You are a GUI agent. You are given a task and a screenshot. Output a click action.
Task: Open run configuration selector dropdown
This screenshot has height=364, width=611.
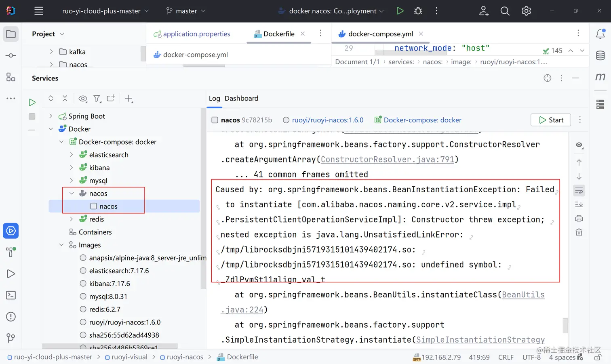click(x=331, y=11)
